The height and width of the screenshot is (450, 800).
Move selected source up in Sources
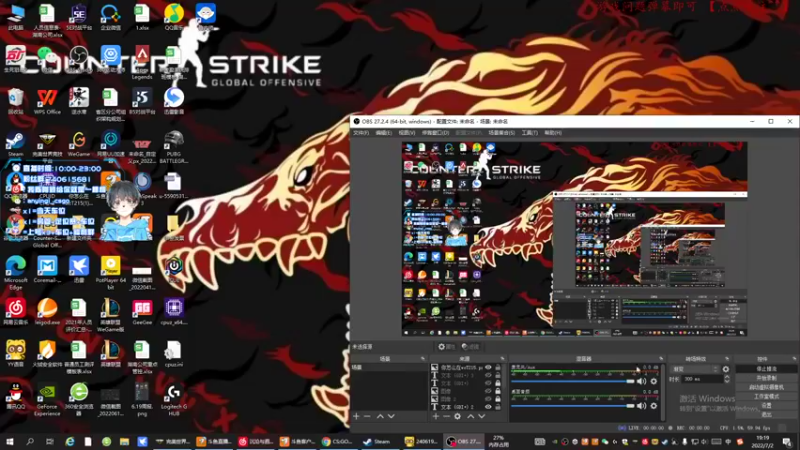pyautogui.click(x=471, y=416)
